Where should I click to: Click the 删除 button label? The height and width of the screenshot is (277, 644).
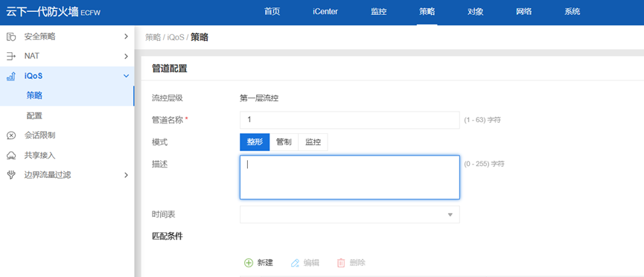[x=357, y=263]
